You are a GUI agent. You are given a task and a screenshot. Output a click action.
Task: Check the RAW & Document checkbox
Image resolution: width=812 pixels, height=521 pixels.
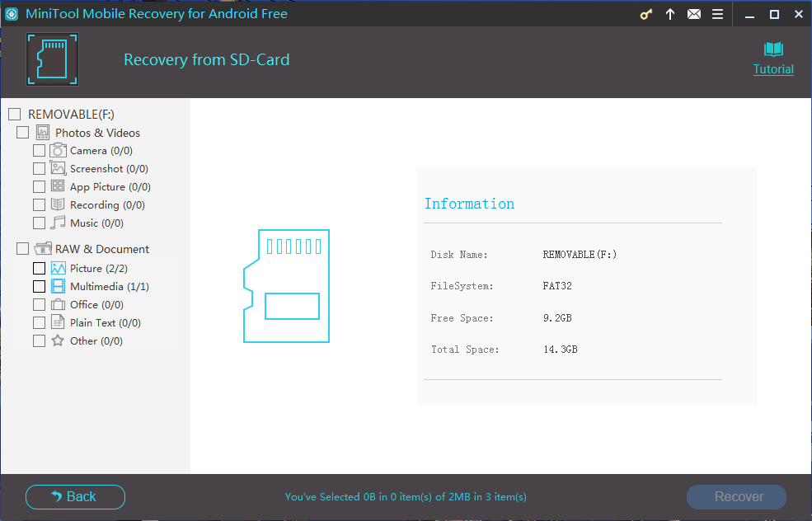pyautogui.click(x=23, y=249)
